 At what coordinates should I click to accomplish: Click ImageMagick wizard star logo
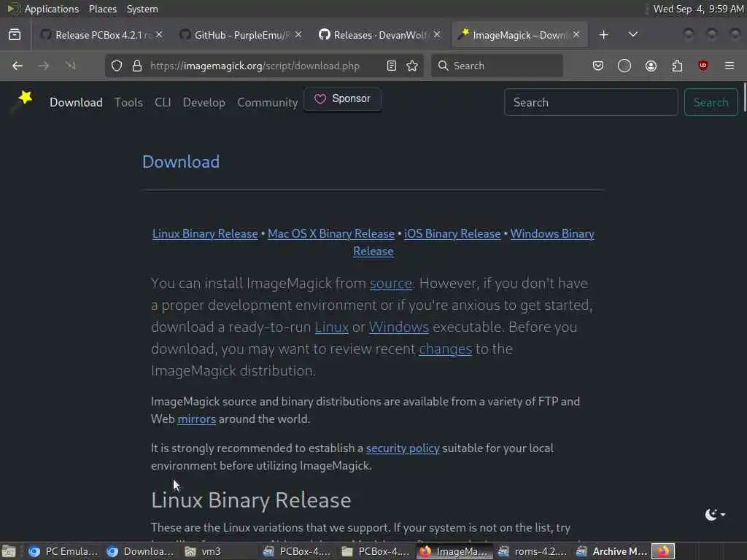point(22,101)
